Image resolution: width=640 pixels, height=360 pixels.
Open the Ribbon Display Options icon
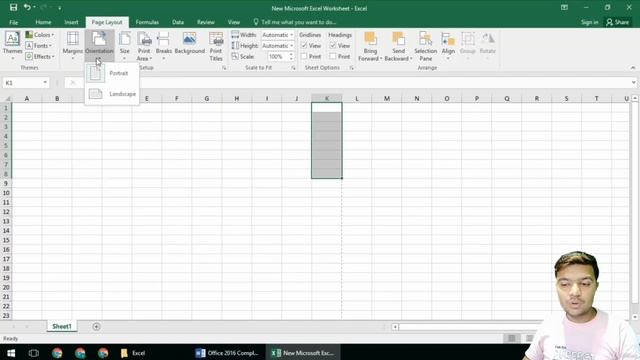[x=564, y=7]
